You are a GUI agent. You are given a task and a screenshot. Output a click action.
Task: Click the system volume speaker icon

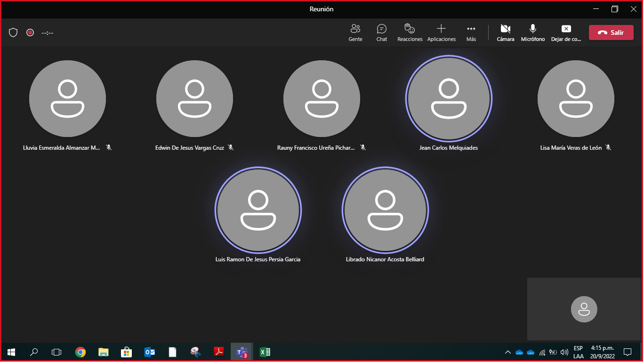tap(564, 352)
